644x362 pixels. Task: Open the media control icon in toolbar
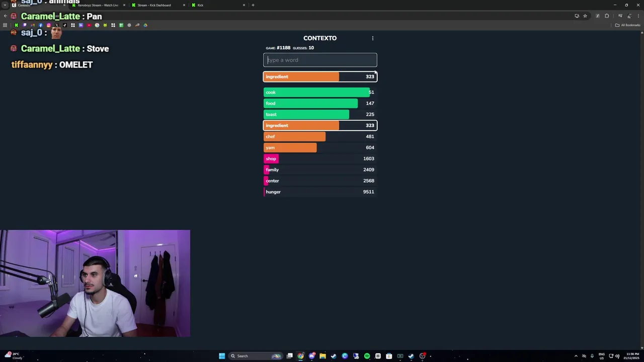pyautogui.click(x=620, y=16)
